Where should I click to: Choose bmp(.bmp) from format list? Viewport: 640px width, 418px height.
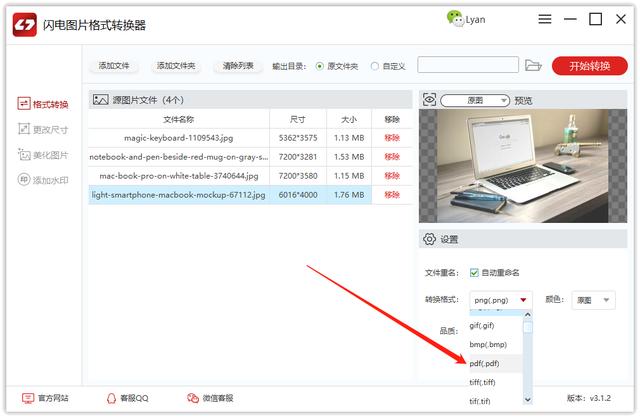click(x=496, y=345)
